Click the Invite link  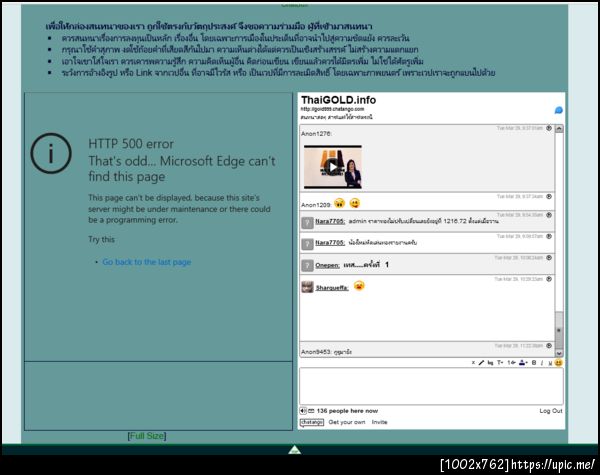tap(380, 422)
